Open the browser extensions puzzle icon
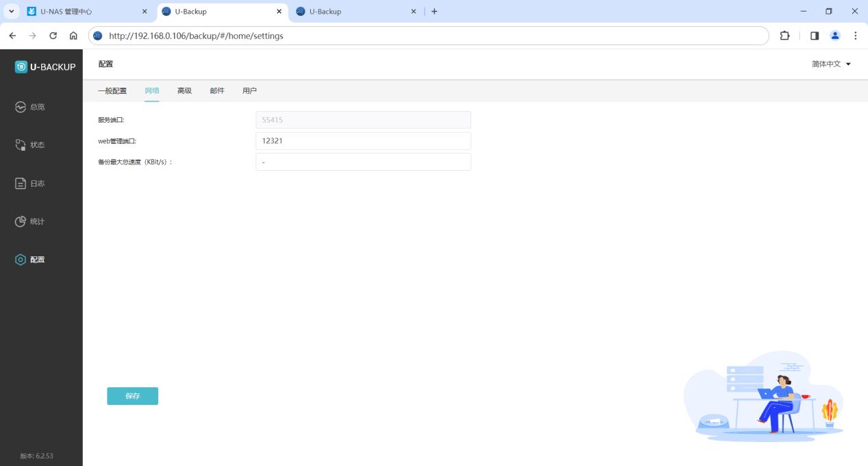The width and height of the screenshot is (868, 466). point(785,36)
